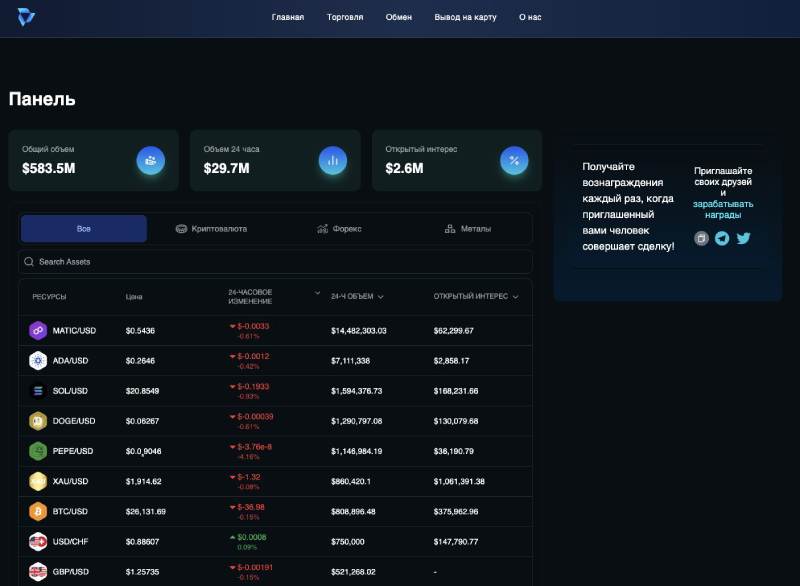Image resolution: width=800 pixels, height=586 pixels.
Task: Go to Вывод на карту page
Action: click(x=465, y=18)
